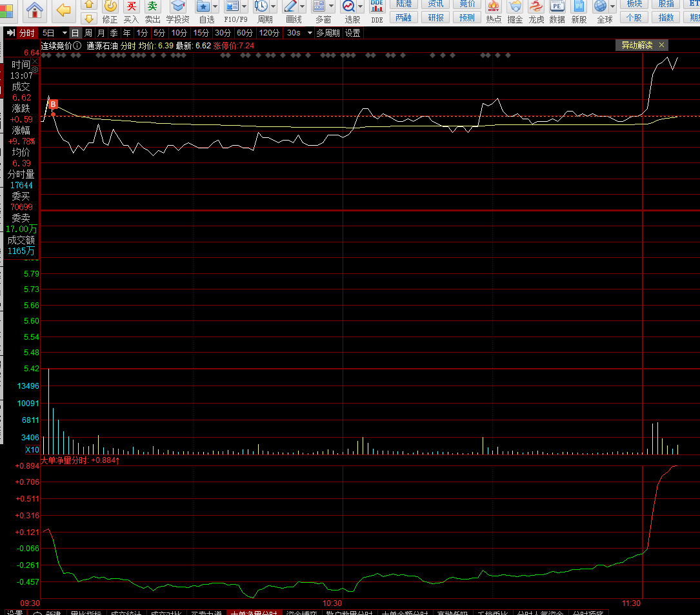Click the 周期 period icon
This screenshot has width=700, height=615.
click(261, 12)
